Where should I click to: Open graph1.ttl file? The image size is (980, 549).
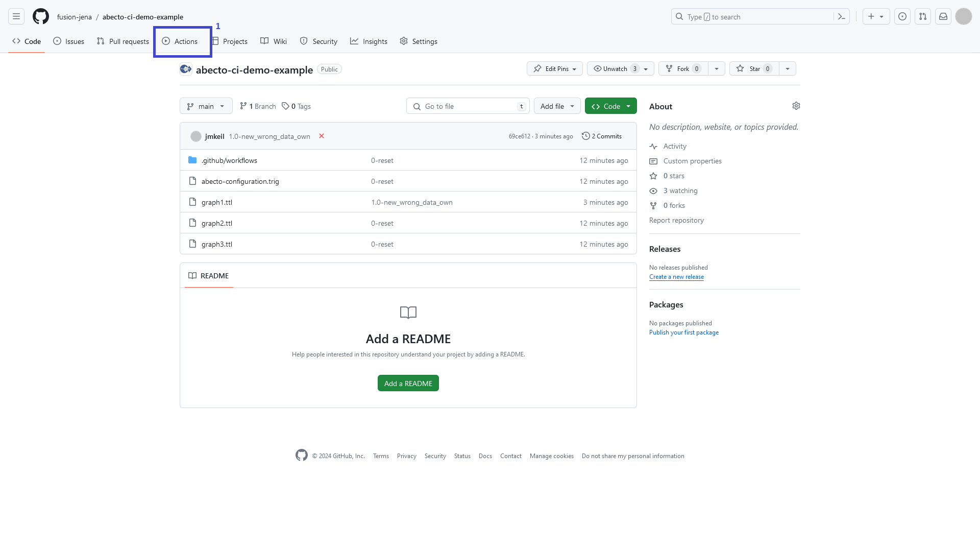pyautogui.click(x=216, y=202)
